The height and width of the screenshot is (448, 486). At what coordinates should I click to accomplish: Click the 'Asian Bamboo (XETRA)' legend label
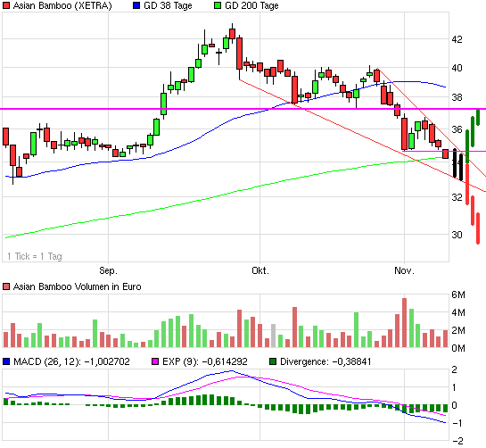(x=62, y=5)
